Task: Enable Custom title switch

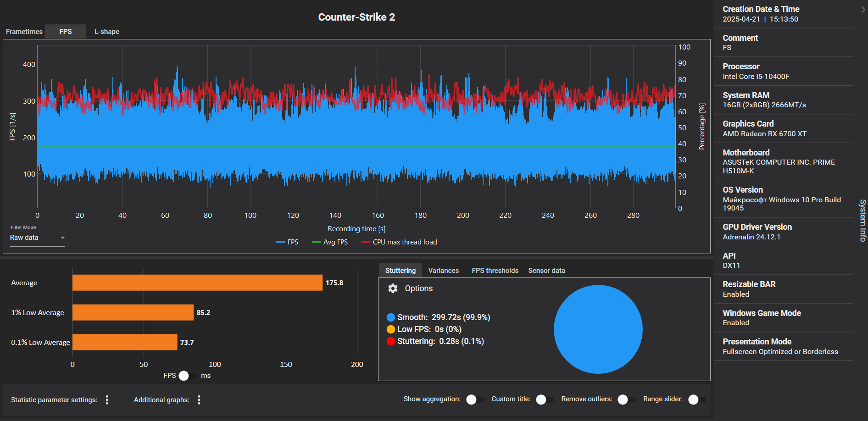Action: click(545, 399)
